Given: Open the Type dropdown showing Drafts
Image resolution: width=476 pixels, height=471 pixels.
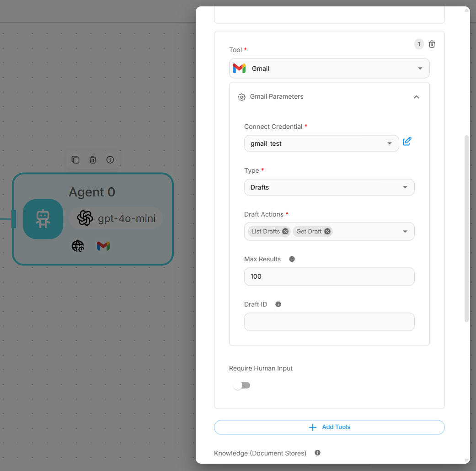Looking at the screenshot, I should [x=329, y=187].
